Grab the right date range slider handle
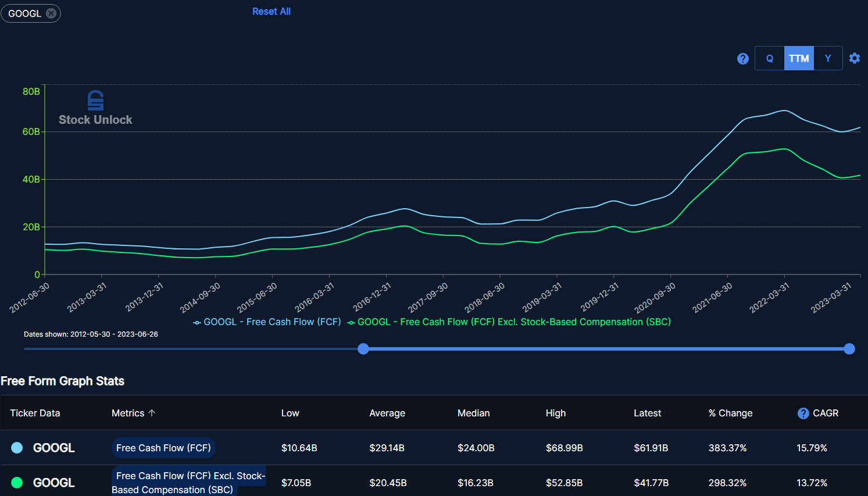Viewport: 868px width, 496px height. tap(849, 349)
